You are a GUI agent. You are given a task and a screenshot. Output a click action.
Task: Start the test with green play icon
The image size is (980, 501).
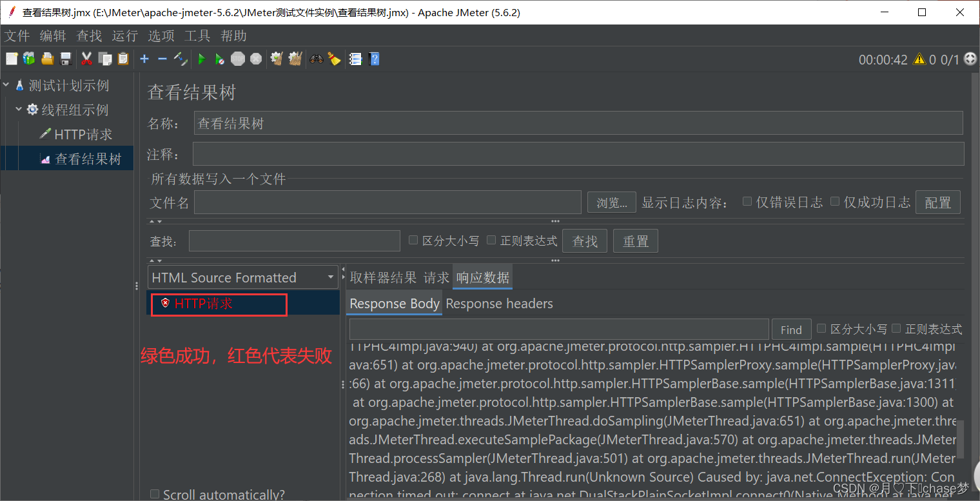point(201,59)
